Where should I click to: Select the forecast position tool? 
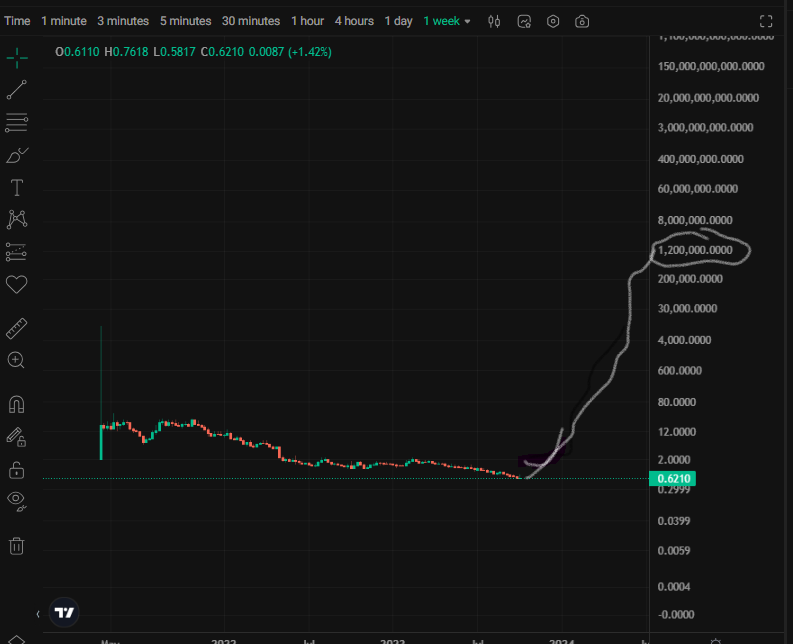16,252
